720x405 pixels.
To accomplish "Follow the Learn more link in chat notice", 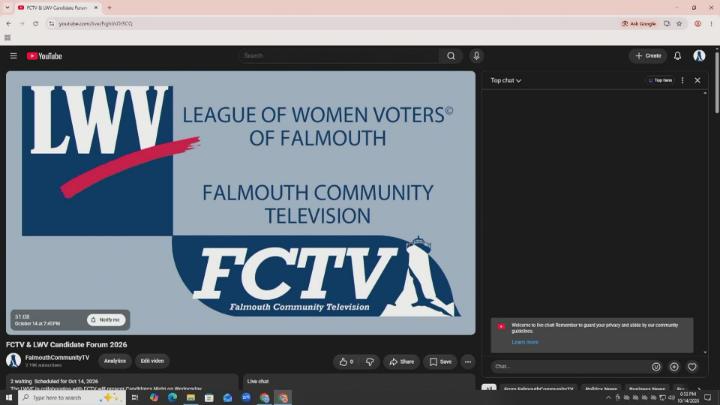I will (525, 342).
